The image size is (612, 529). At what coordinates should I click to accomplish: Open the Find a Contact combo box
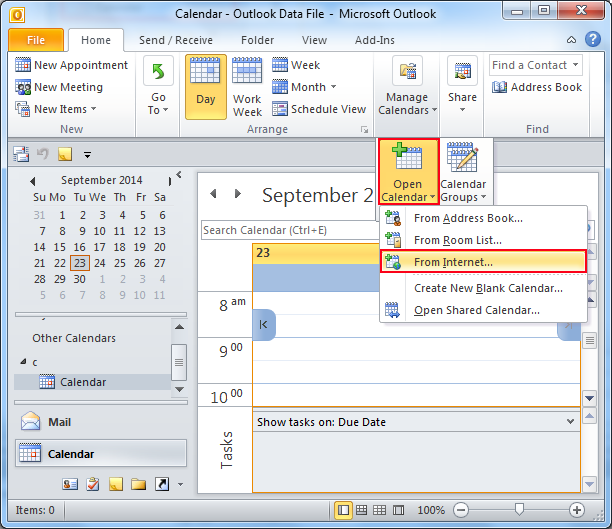coord(536,65)
